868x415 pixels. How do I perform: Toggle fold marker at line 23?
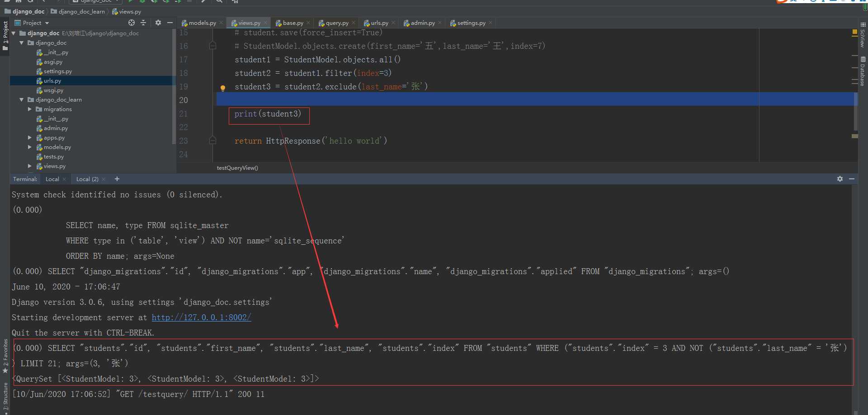click(212, 140)
